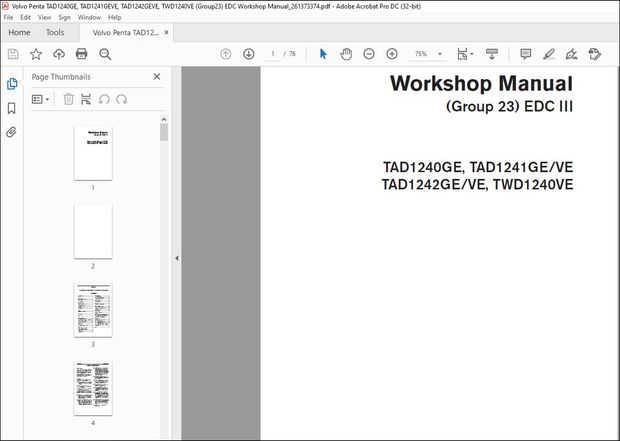Viewport: 620px width, 441px height.
Task: Open the Edit menu
Action: pos(26,17)
